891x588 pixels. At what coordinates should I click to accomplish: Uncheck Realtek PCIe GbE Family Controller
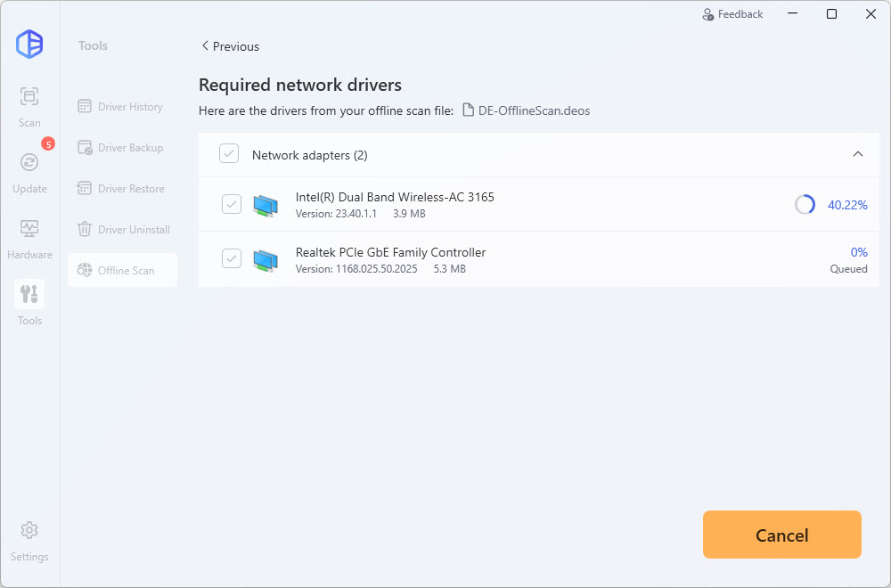point(231,259)
